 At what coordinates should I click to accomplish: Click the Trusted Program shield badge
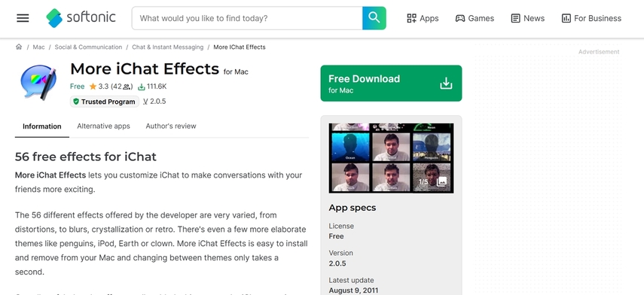105,102
